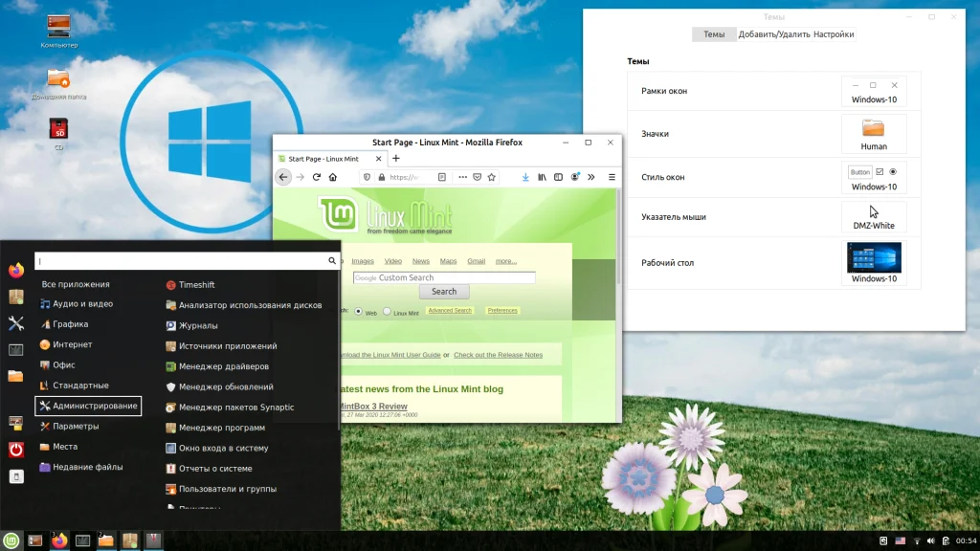980x551 pixels.
Task: Launch Firefox from the taskbar
Action: click(x=59, y=540)
